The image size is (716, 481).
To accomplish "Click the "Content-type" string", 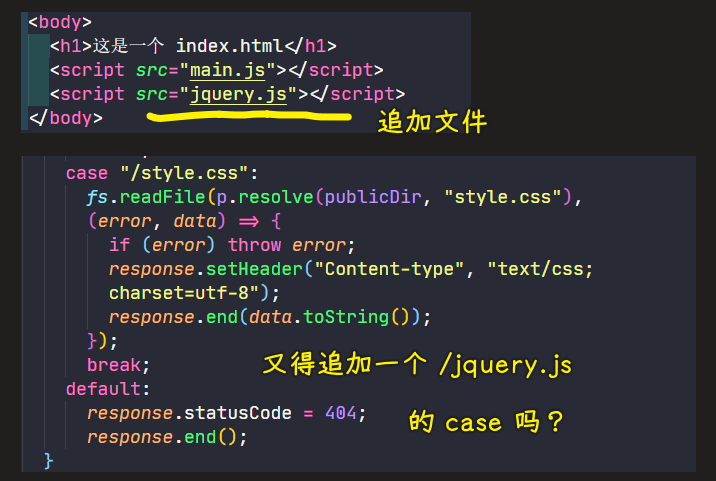I will [389, 269].
